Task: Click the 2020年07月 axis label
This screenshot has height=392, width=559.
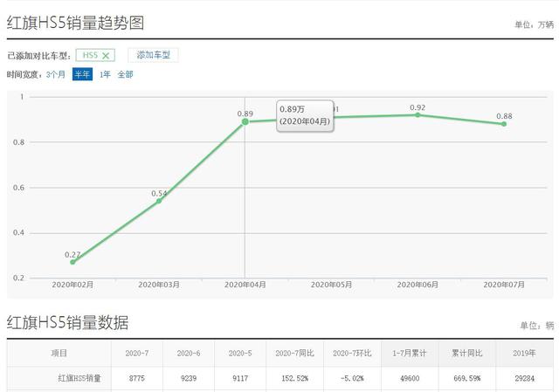Action: 504,285
